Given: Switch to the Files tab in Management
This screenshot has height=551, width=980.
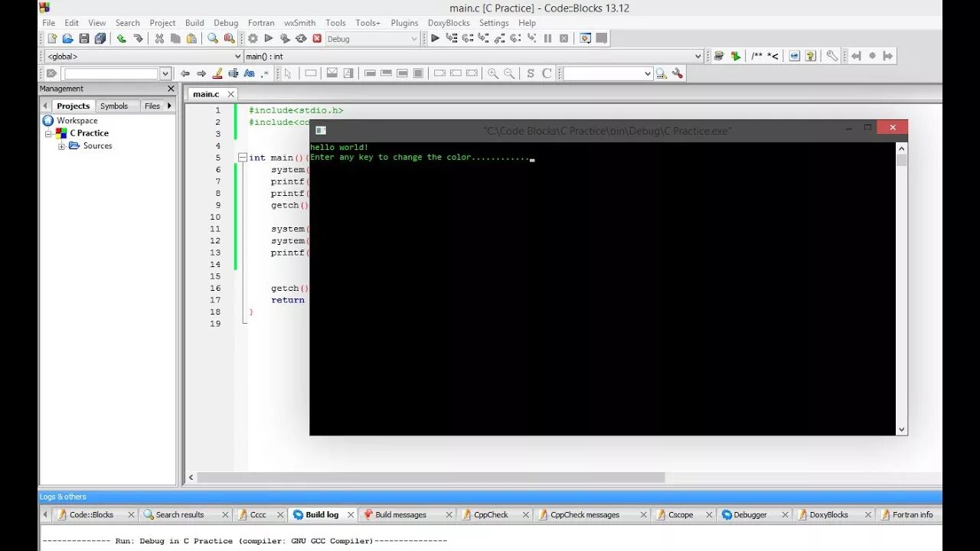Looking at the screenshot, I should click(x=152, y=106).
